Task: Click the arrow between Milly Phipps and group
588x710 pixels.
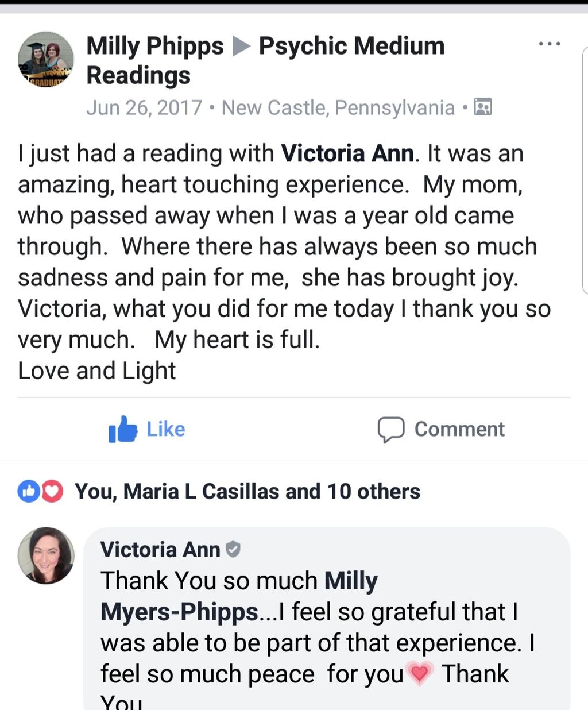Action: click(241, 46)
